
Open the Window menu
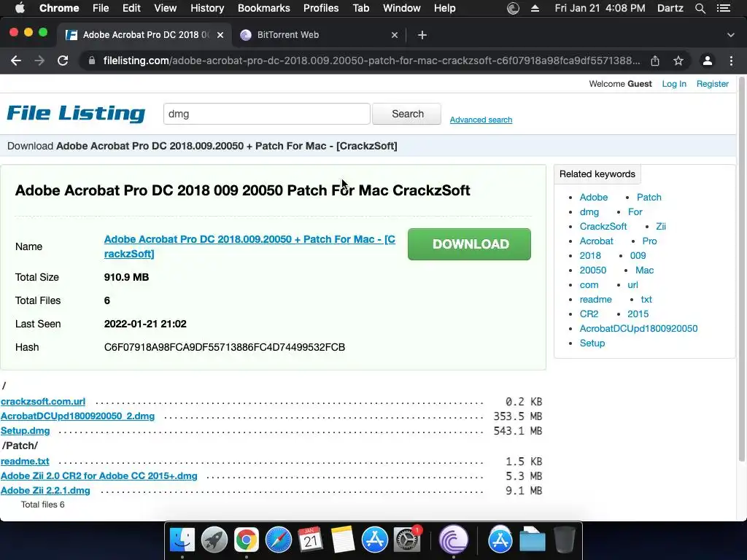tap(402, 8)
